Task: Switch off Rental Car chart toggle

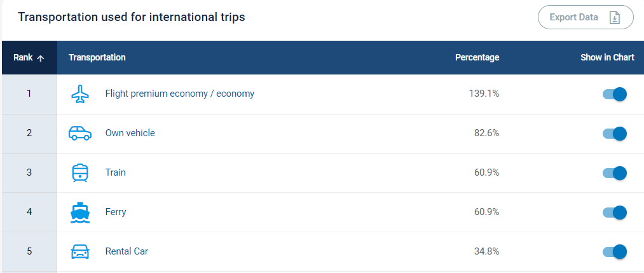Action: pos(614,251)
